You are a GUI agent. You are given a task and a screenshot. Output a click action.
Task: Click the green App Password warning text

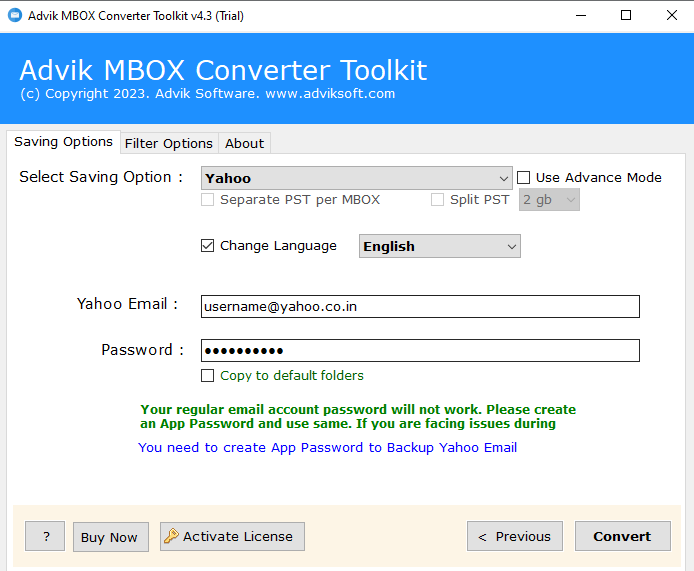358,417
